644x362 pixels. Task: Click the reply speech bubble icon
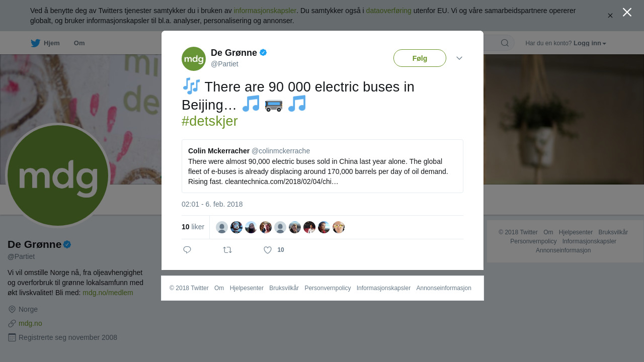(x=187, y=250)
